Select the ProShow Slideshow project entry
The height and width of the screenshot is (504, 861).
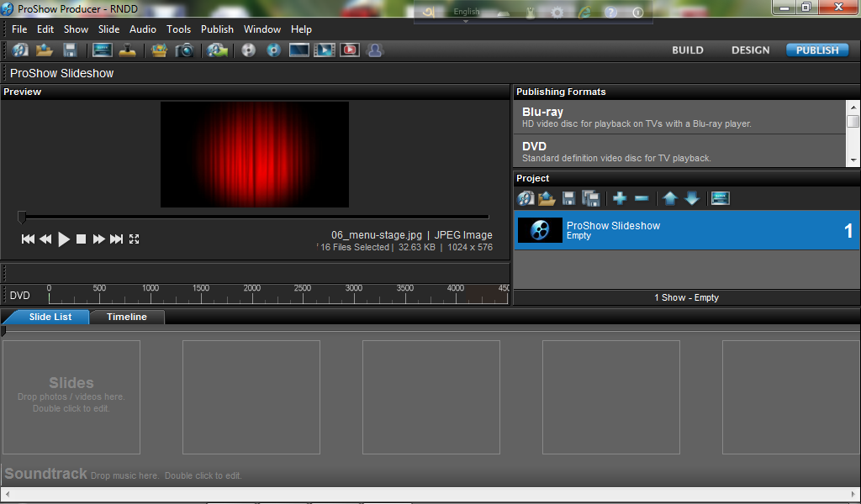[x=686, y=230]
